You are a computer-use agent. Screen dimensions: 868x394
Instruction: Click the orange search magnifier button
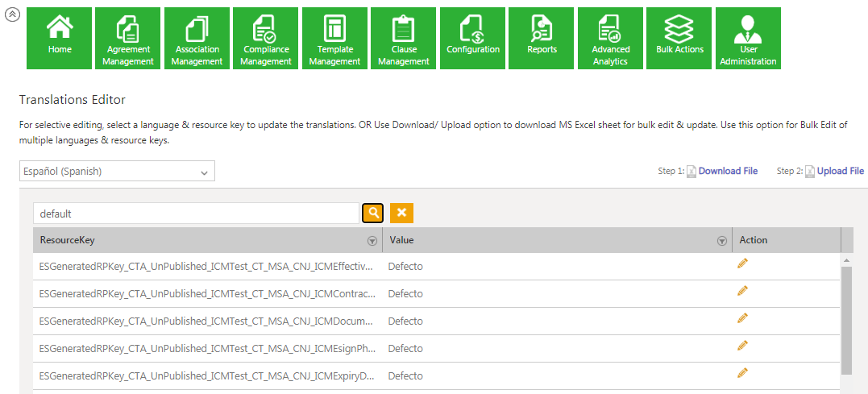point(373,213)
